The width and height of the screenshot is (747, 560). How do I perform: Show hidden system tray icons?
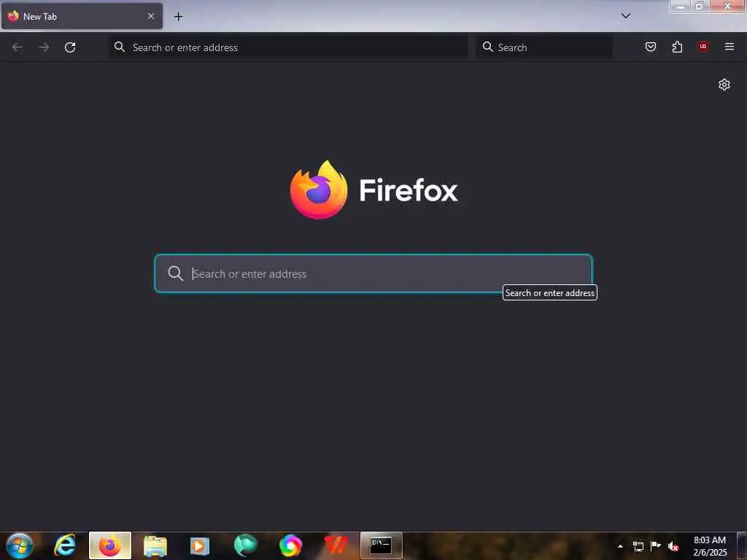(x=620, y=546)
